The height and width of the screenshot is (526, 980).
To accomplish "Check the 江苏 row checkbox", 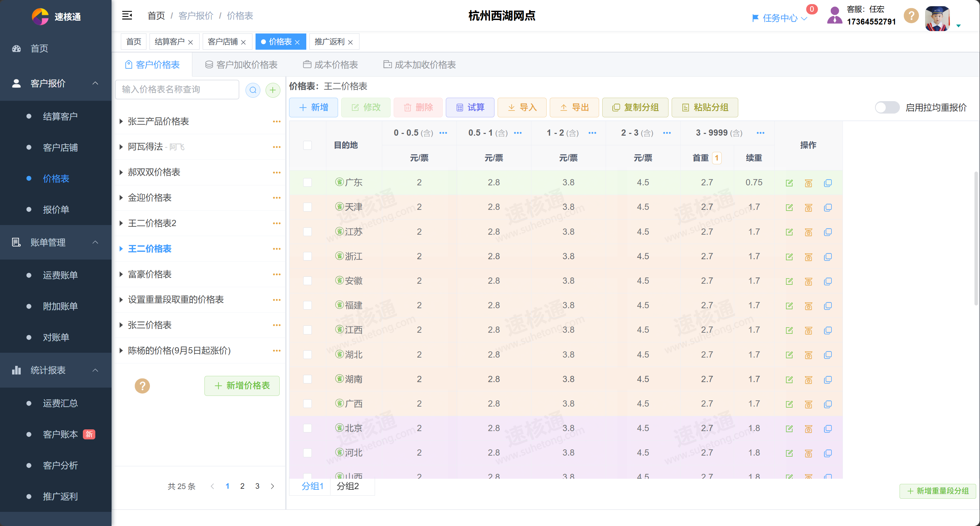I will (x=307, y=232).
